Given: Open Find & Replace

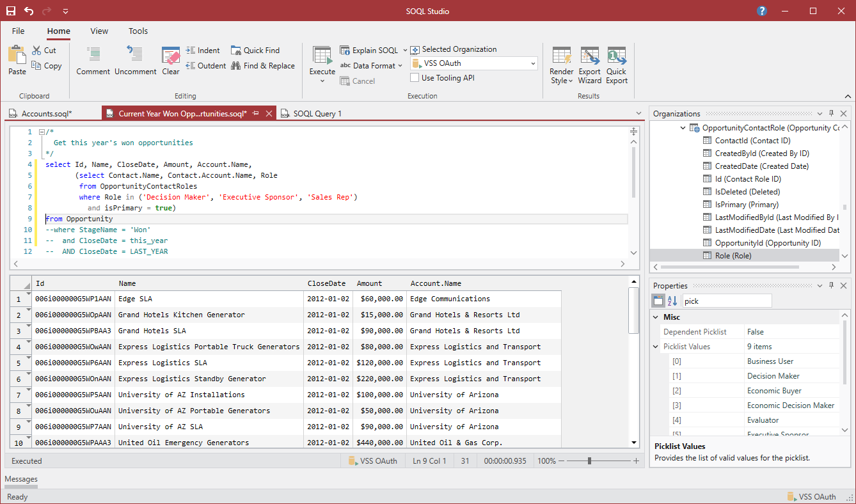Looking at the screenshot, I should (263, 66).
